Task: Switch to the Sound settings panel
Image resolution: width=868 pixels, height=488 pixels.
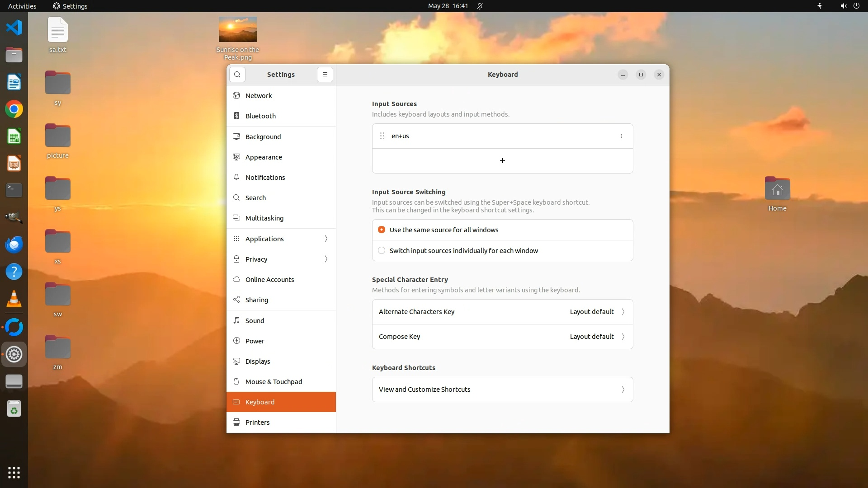Action: click(255, 321)
